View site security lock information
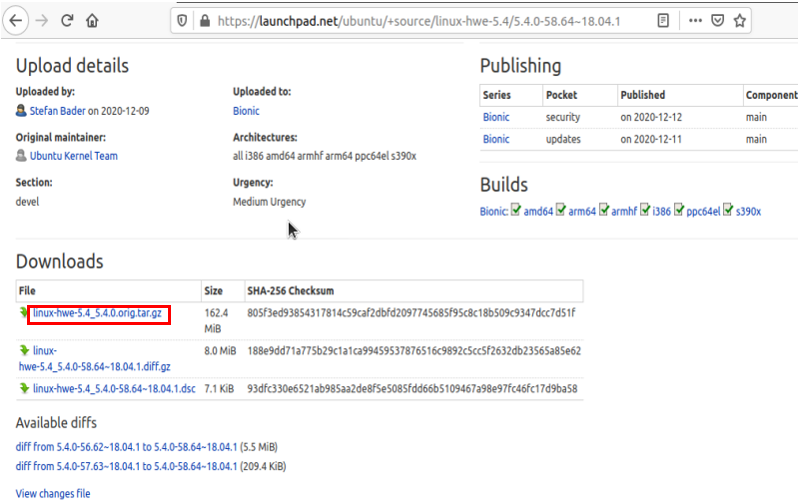 205,21
